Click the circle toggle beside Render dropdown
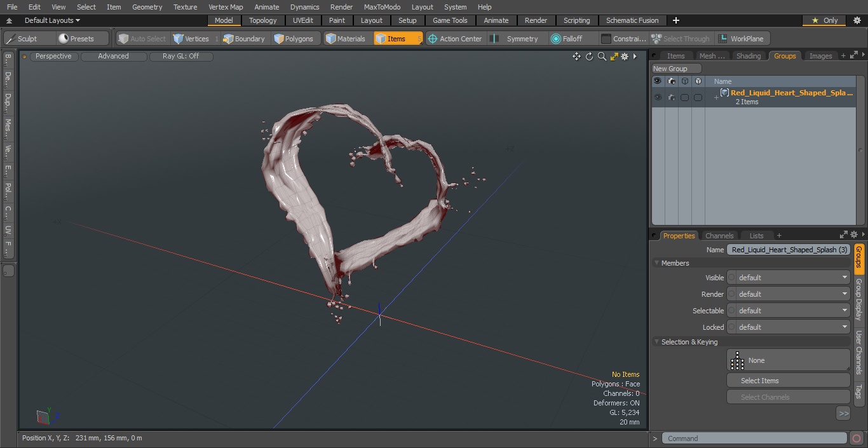The width and height of the screenshot is (868, 448). pos(731,294)
